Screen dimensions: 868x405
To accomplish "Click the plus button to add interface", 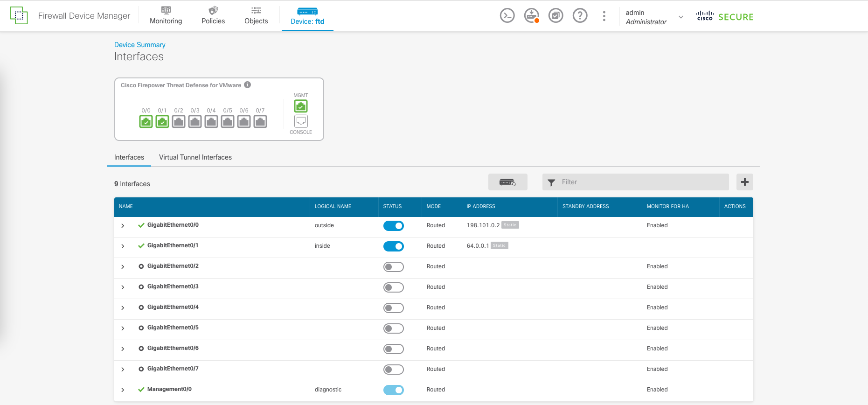I will tap(744, 182).
